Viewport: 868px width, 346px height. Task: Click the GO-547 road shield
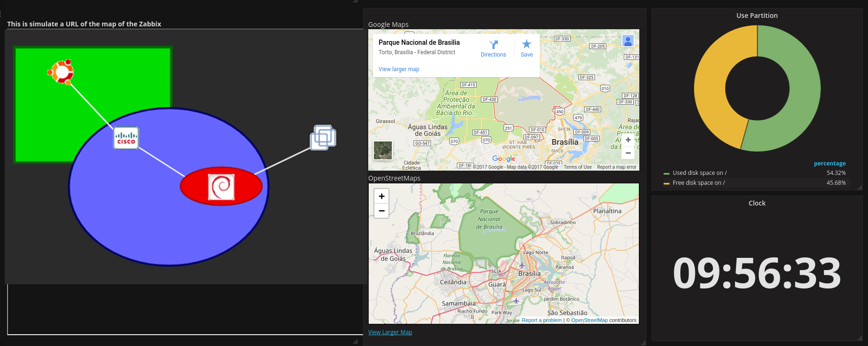click(422, 143)
